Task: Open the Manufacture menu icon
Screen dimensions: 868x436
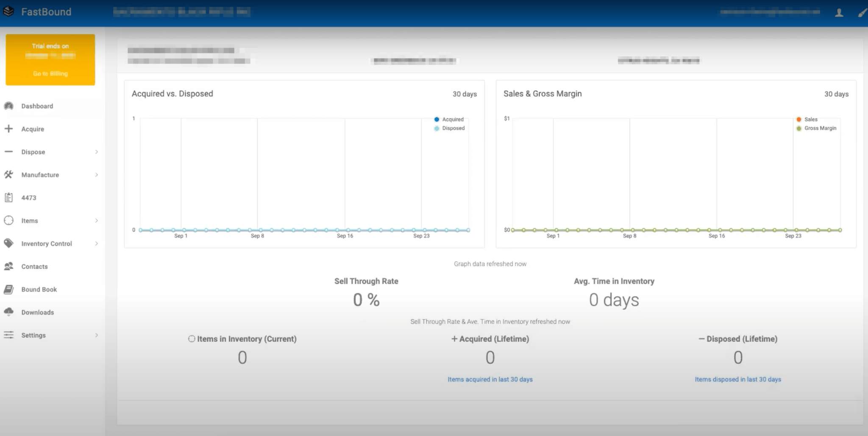Action: click(8, 175)
